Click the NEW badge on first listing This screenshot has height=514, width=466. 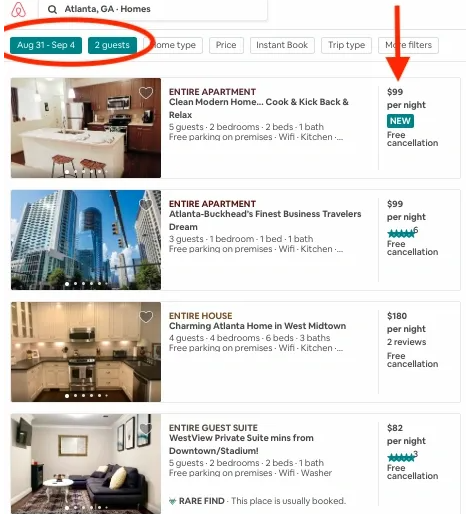(x=400, y=121)
